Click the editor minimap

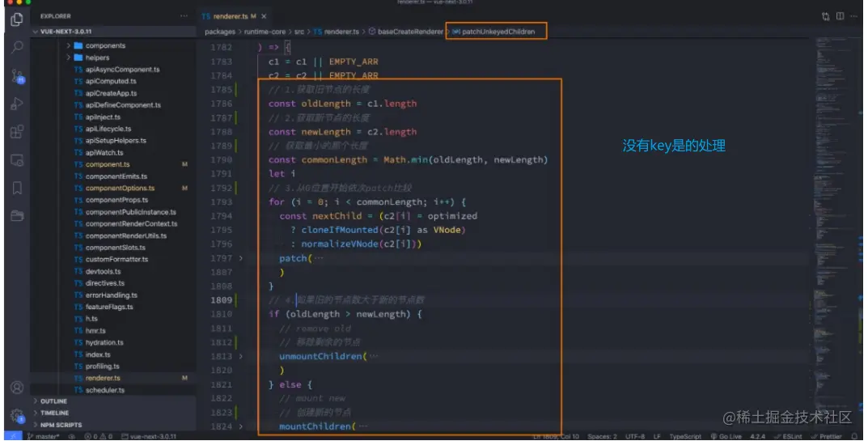point(834,233)
